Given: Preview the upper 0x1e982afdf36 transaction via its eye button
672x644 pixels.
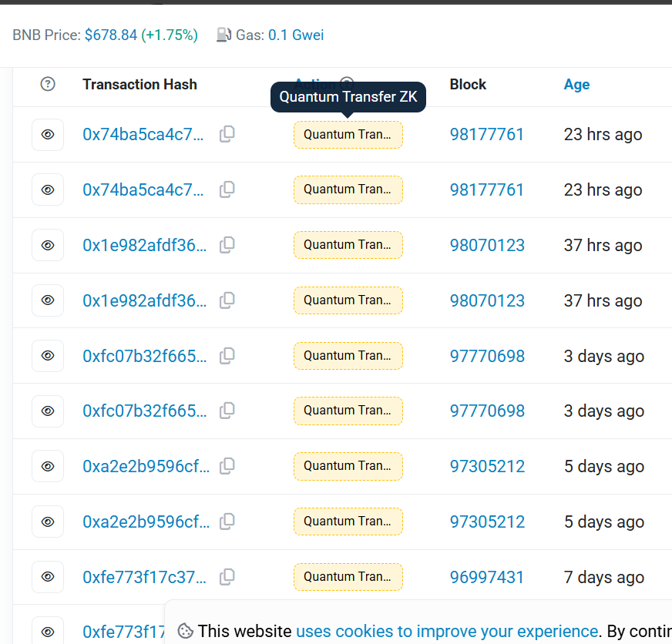Looking at the screenshot, I should pos(48,245).
